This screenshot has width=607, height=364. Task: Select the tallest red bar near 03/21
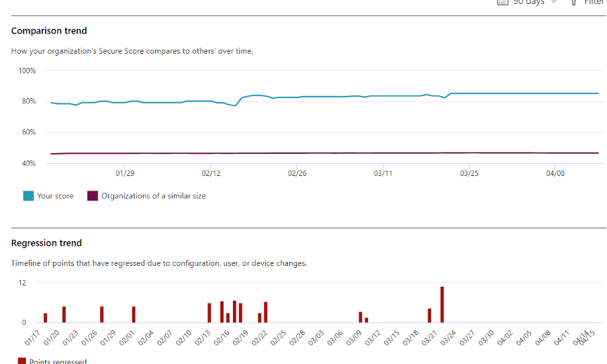442,305
